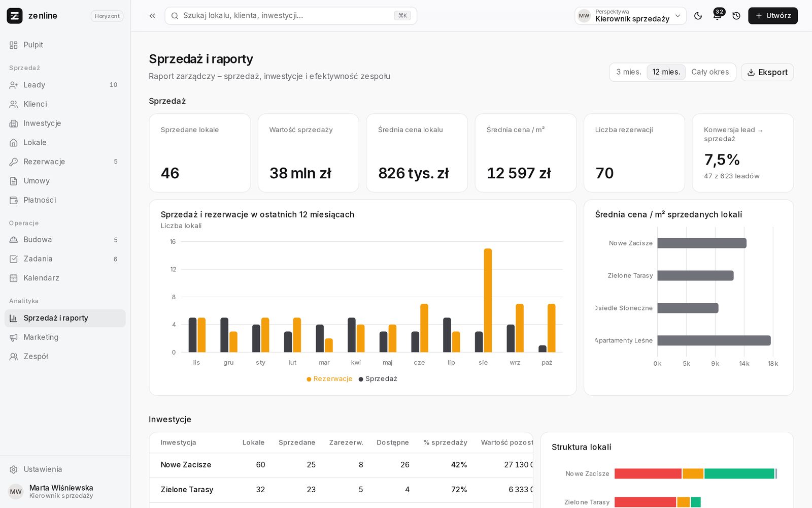Open Rezerwacje in the sidebar
Screen dimensions: 812x508
tap(65, 162)
